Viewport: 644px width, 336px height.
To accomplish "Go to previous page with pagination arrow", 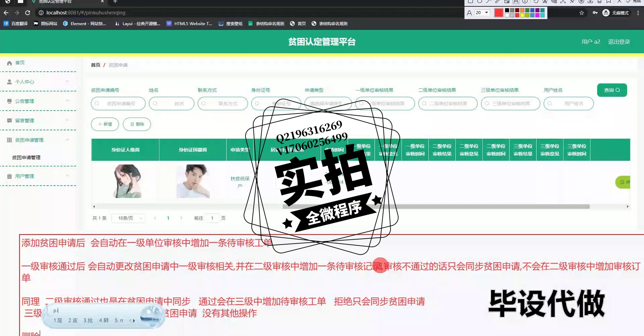I will [x=155, y=218].
